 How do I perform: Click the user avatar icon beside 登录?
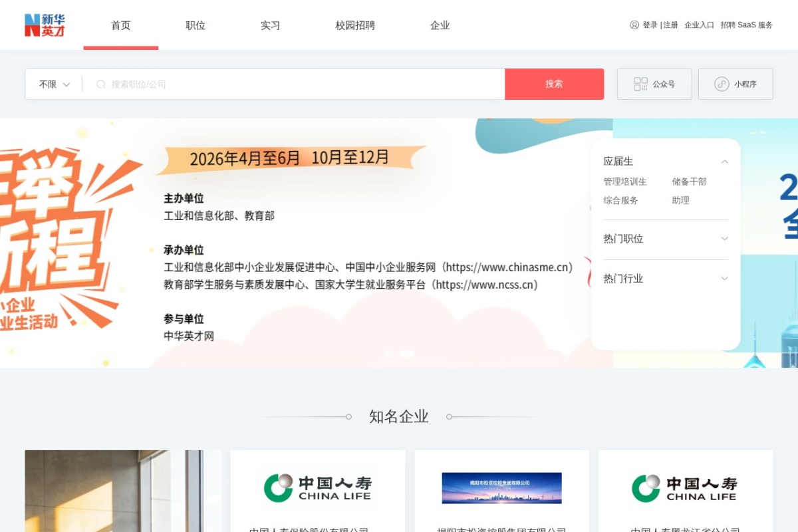point(634,25)
